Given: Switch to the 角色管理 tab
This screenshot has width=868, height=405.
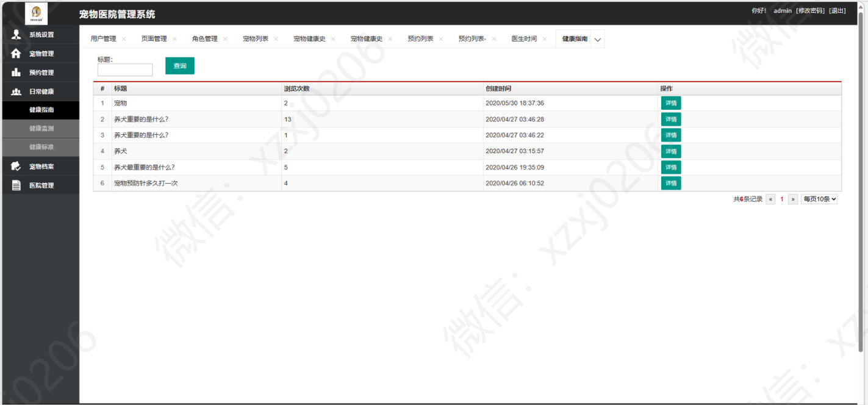Looking at the screenshot, I should click(x=204, y=39).
